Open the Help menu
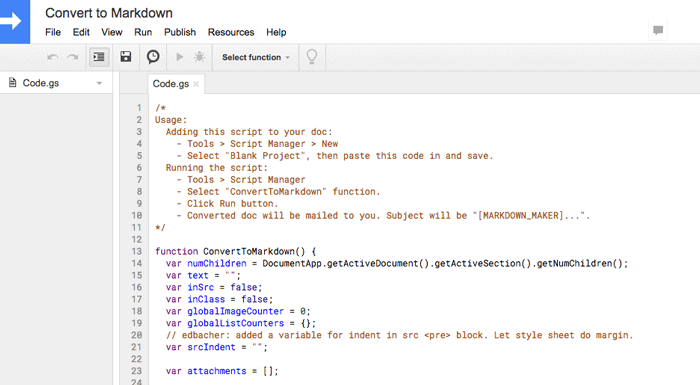The image size is (700, 385). 276,32
